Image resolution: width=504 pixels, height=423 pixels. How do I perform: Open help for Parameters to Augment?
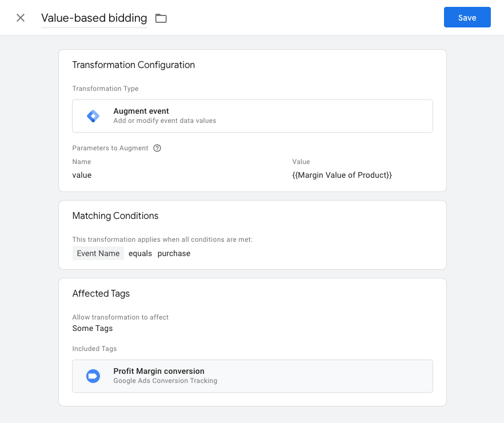click(157, 148)
